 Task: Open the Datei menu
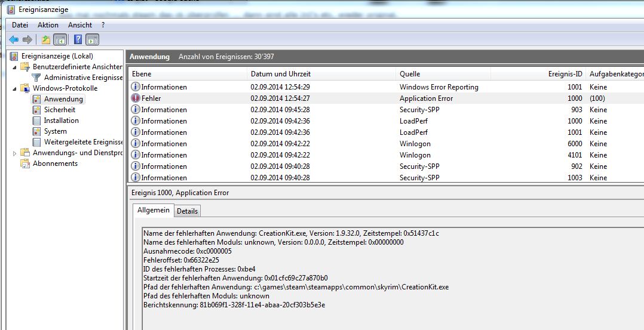tap(20, 25)
